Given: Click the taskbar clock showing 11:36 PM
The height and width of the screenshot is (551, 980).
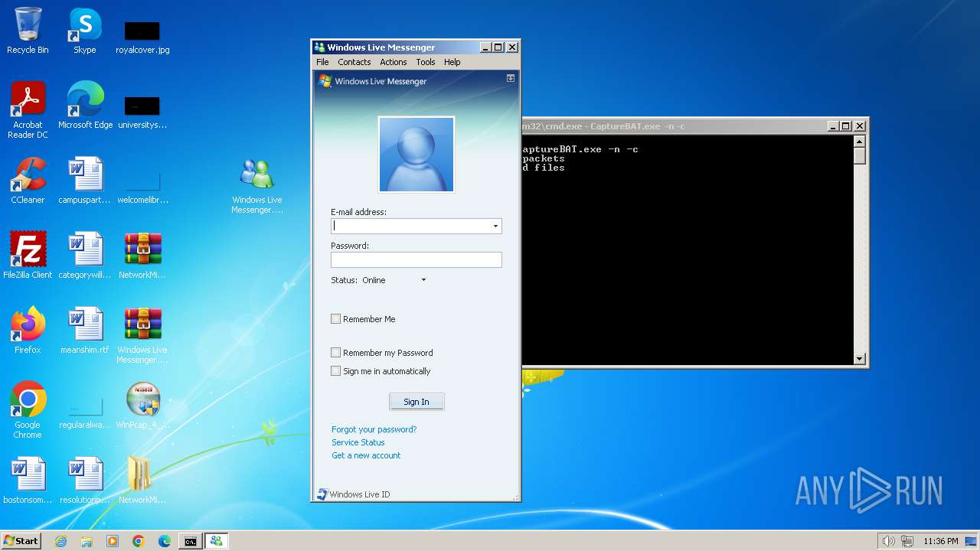Looking at the screenshot, I should click(x=941, y=541).
